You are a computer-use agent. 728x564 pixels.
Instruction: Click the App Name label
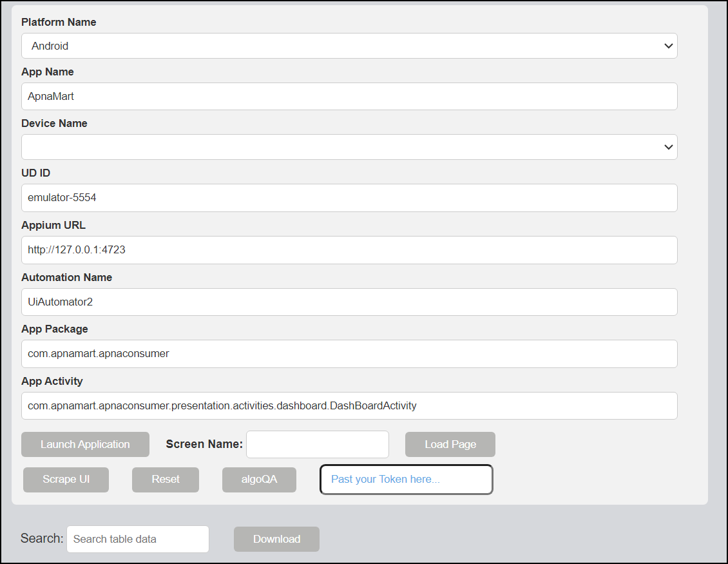pyautogui.click(x=48, y=72)
